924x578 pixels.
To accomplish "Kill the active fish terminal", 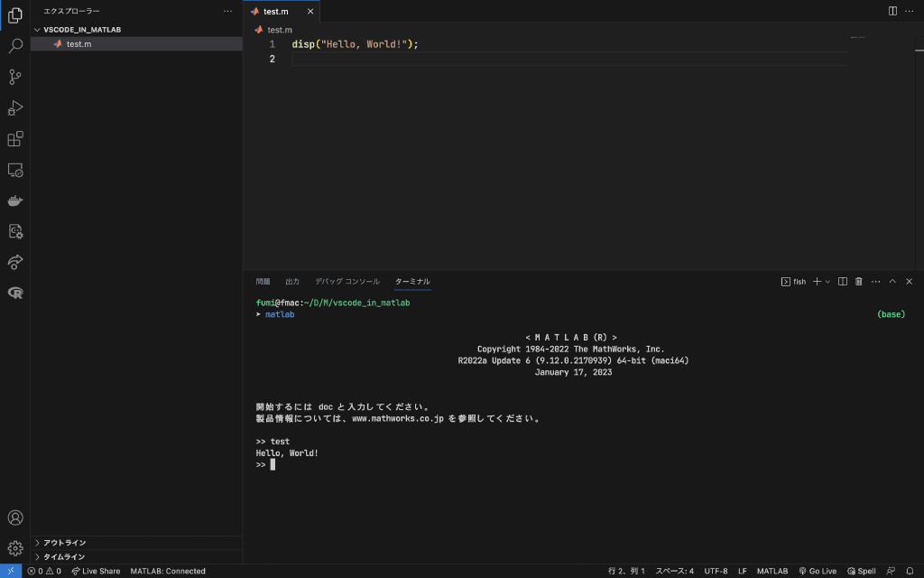I will click(858, 281).
